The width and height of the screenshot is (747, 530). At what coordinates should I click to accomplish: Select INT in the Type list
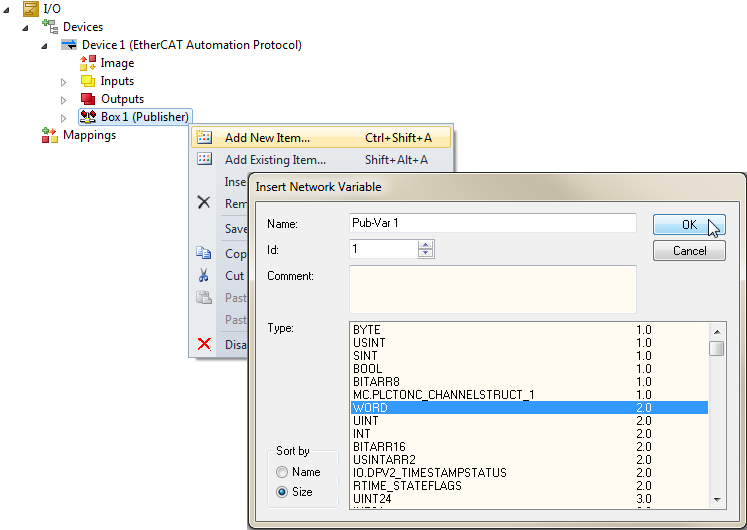529,434
